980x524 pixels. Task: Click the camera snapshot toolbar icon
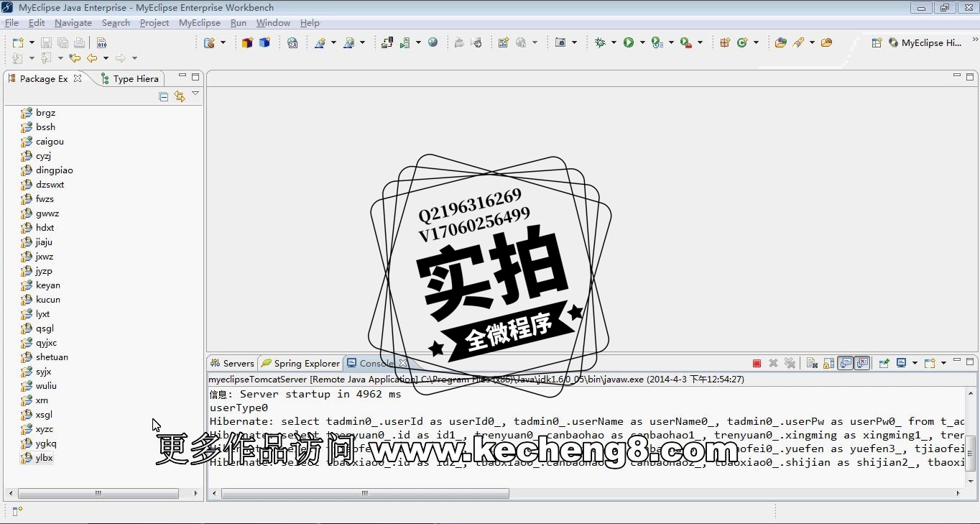pos(560,43)
